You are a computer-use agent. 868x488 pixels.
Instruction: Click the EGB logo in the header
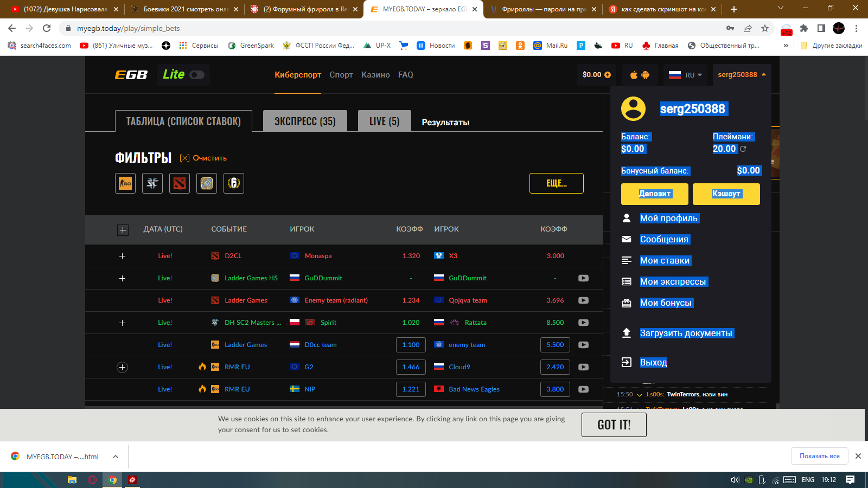131,75
